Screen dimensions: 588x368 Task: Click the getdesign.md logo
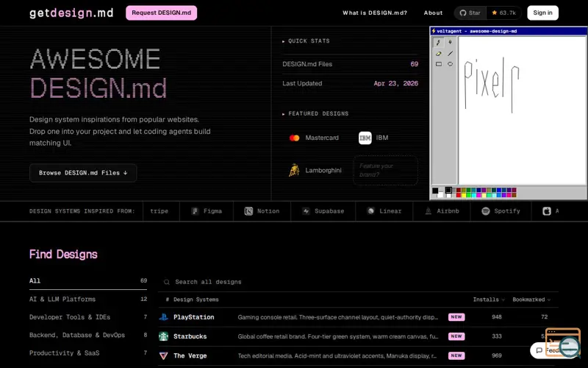pyautogui.click(x=71, y=13)
